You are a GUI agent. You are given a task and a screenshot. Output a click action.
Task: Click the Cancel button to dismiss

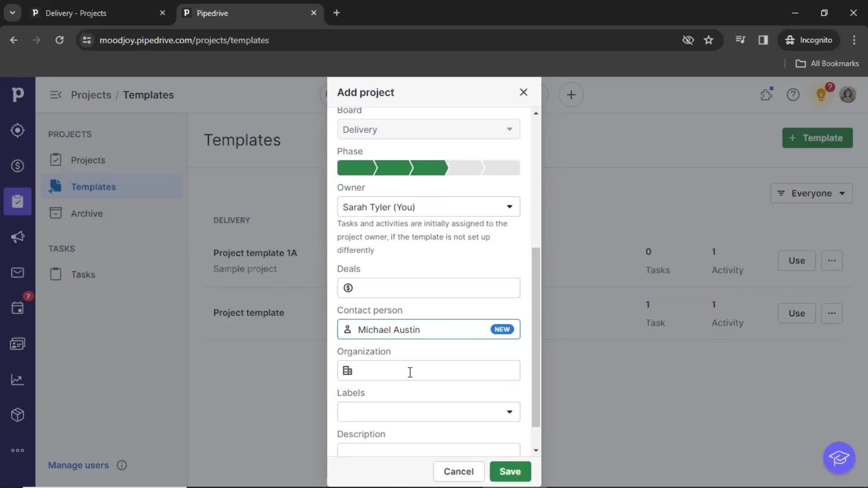pos(458,471)
